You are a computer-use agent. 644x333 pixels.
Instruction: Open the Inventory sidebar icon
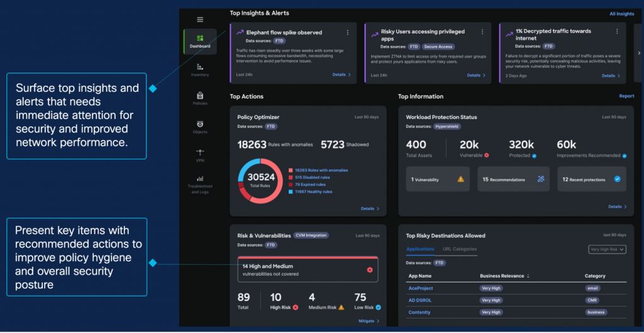200,70
